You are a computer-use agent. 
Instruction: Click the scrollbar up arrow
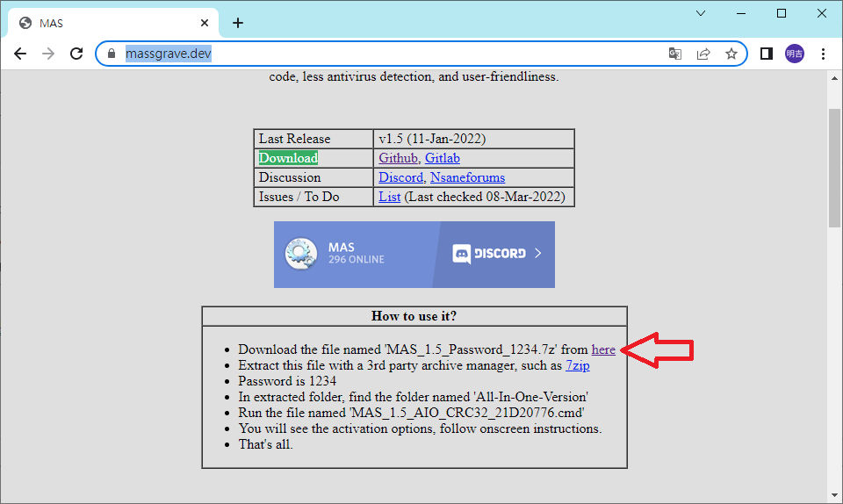834,78
